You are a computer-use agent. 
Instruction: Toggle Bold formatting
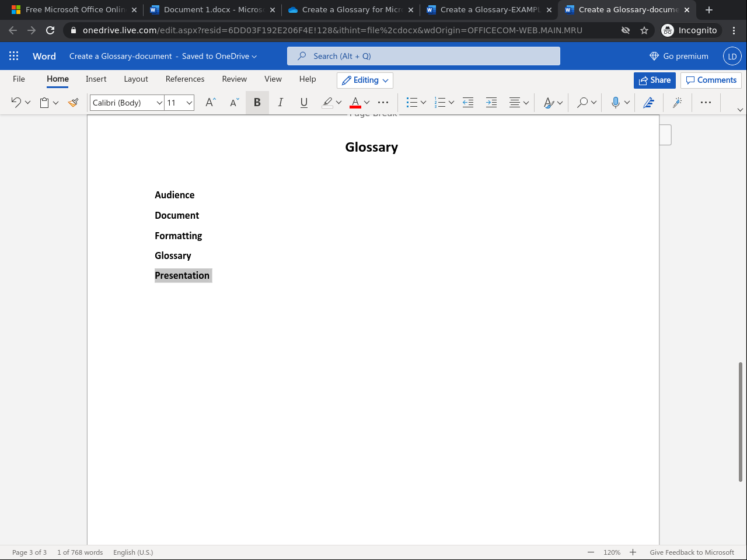point(257,103)
